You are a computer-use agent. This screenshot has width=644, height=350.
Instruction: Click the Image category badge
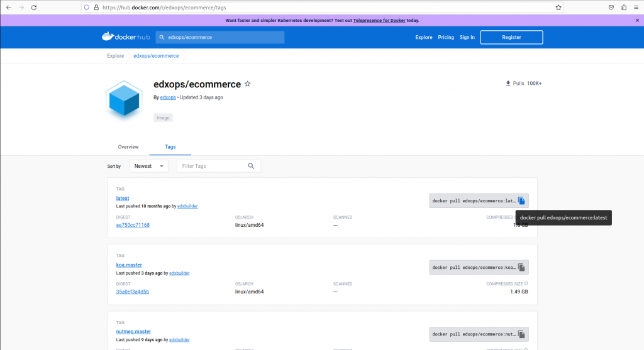point(163,118)
